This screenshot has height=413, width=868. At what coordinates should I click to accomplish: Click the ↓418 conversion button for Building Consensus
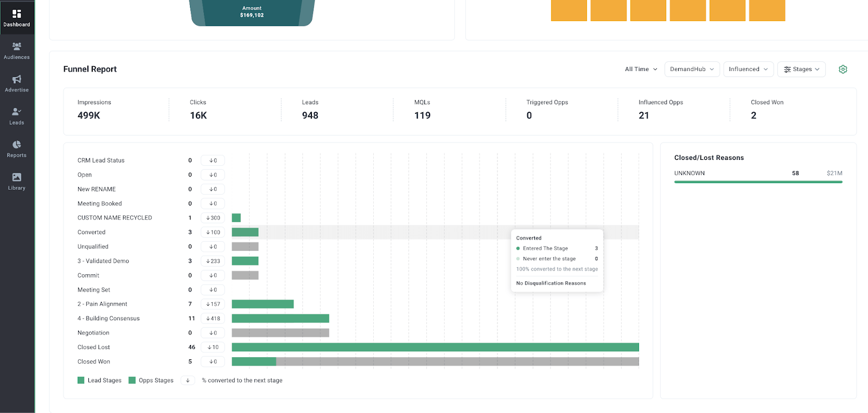(x=213, y=319)
